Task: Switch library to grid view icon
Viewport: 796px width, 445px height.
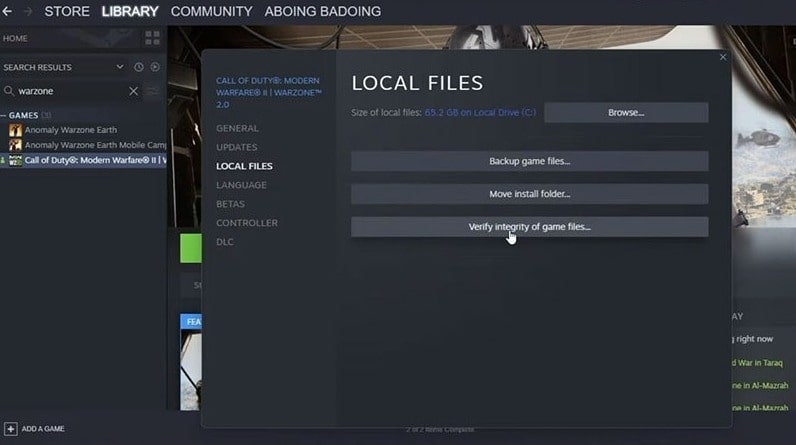Action: pyautogui.click(x=152, y=38)
